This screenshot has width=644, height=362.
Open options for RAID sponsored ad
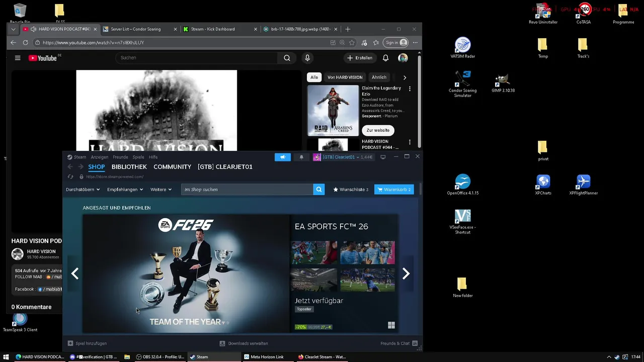click(x=410, y=89)
